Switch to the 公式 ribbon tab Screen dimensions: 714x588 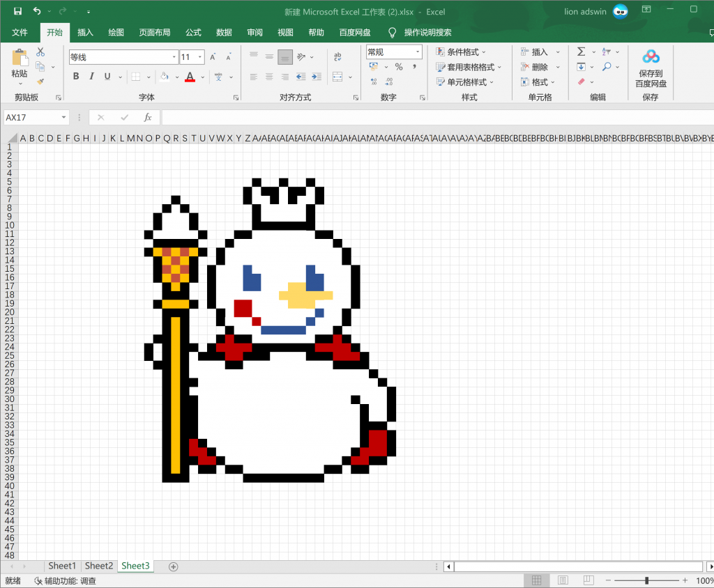point(193,32)
